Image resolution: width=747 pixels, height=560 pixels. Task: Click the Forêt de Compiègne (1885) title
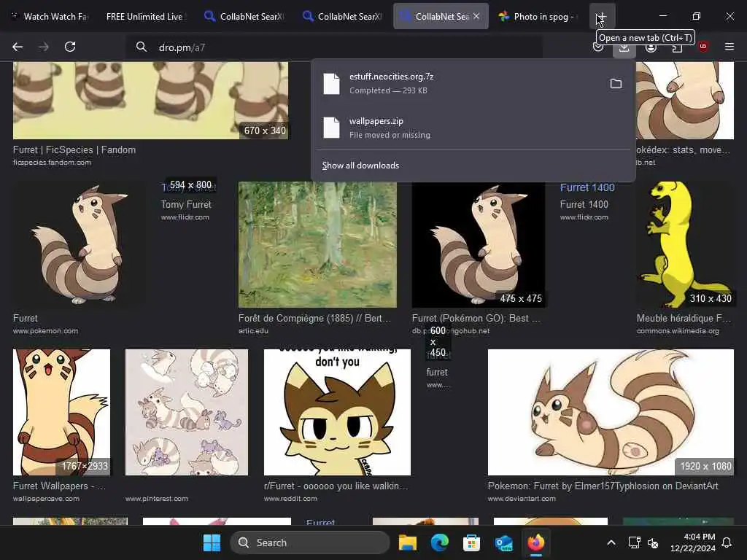coord(314,318)
